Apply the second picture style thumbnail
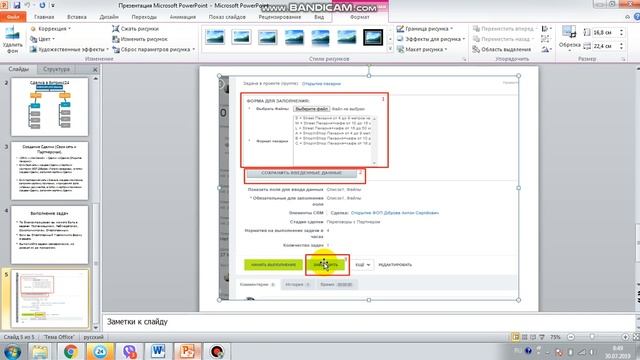 click(241, 37)
